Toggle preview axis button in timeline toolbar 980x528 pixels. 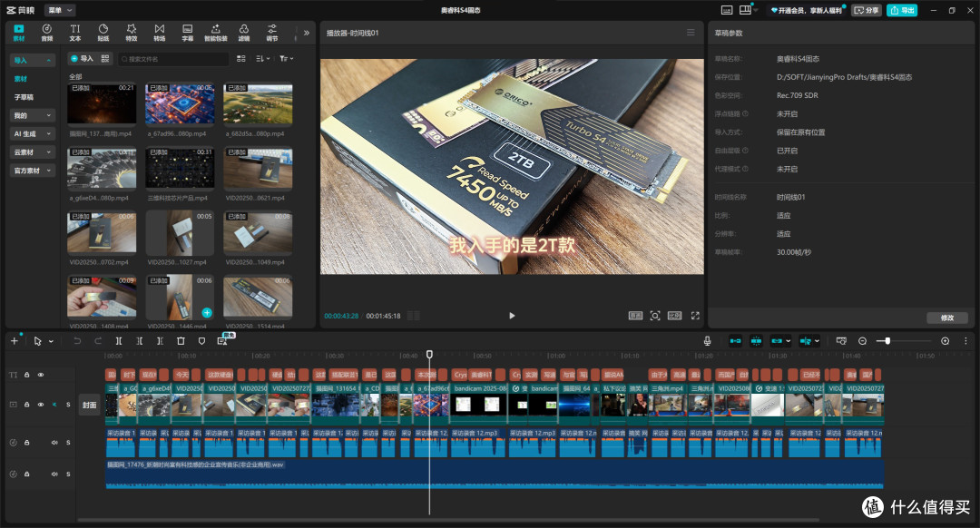(806, 340)
